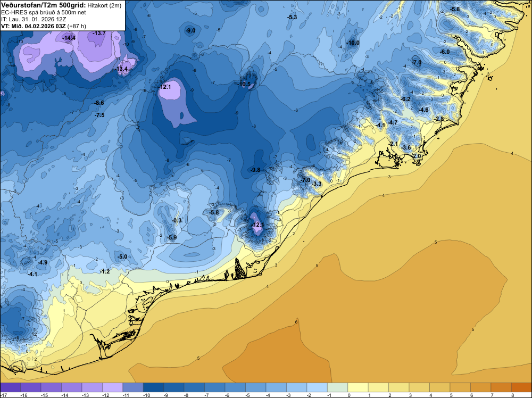Select the 2 label on the color legend
Viewport: 532px width, 398px height.
pos(389,395)
